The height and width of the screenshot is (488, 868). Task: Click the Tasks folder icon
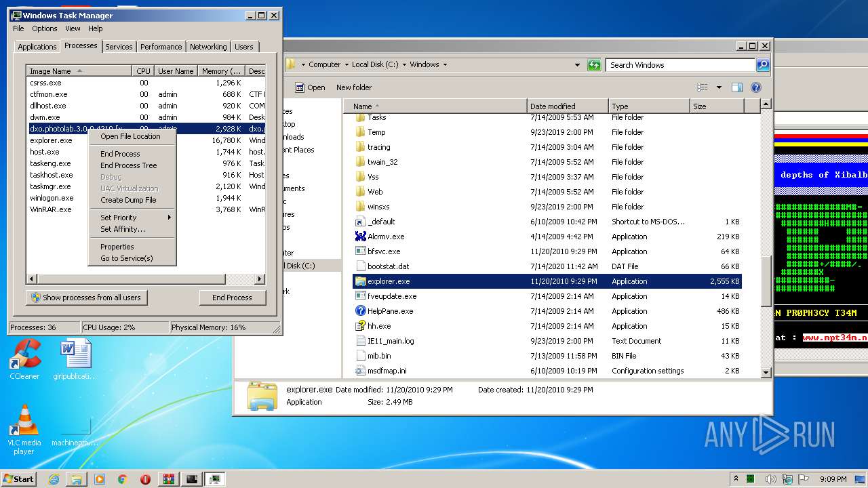point(361,117)
